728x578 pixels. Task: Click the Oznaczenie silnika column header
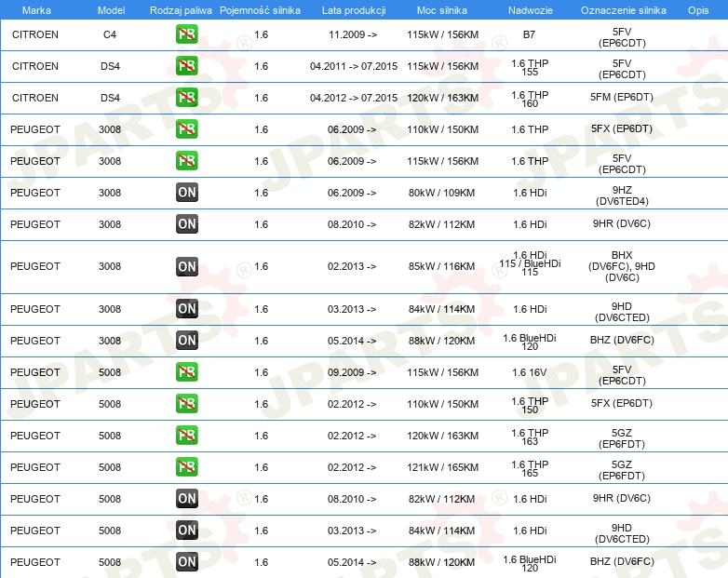(x=623, y=10)
